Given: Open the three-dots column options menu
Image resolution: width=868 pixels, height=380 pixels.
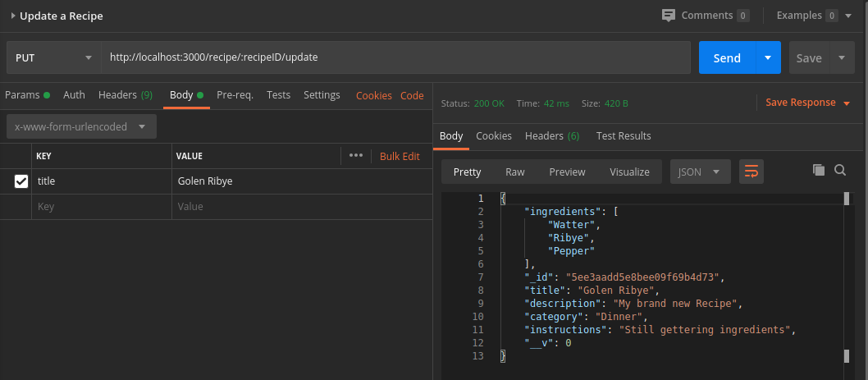Looking at the screenshot, I should click(356, 156).
